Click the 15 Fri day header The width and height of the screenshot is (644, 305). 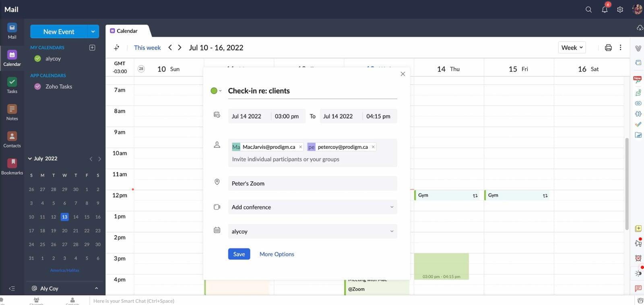click(518, 69)
